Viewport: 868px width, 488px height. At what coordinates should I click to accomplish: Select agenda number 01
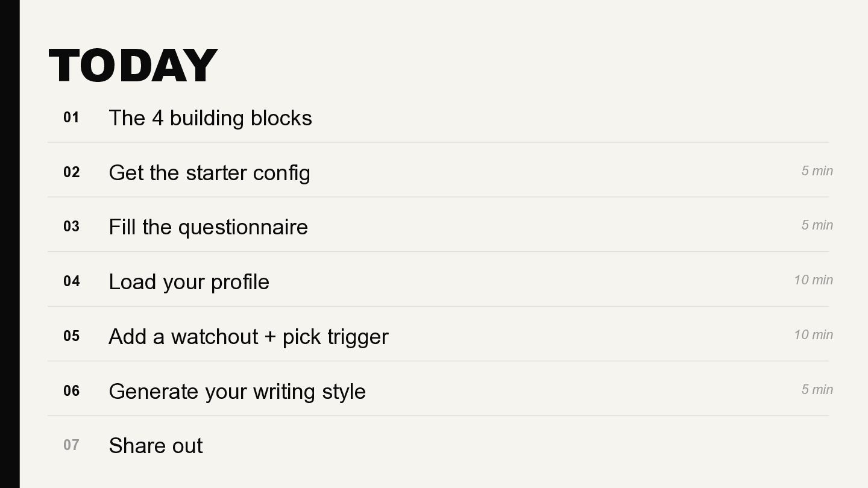(71, 117)
